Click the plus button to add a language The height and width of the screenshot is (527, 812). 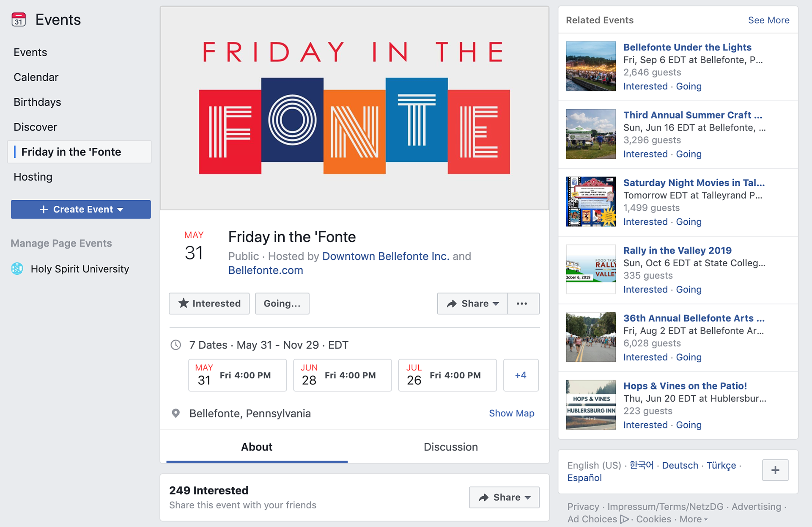775,470
